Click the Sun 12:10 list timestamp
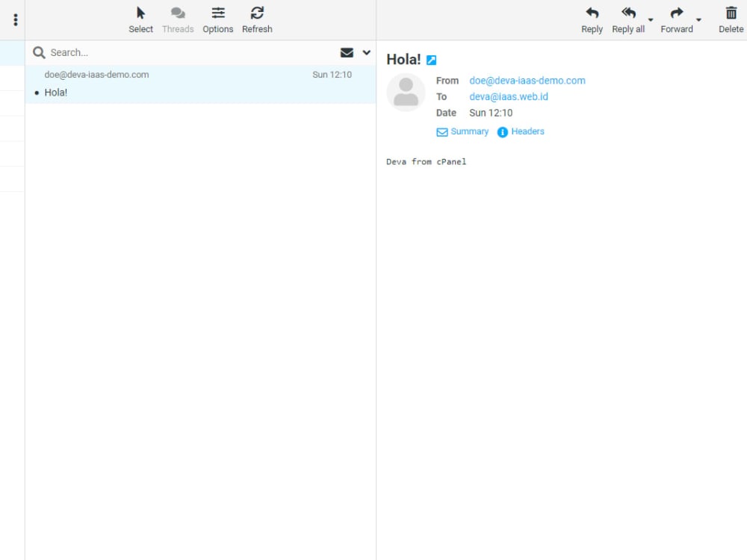 pyautogui.click(x=332, y=74)
